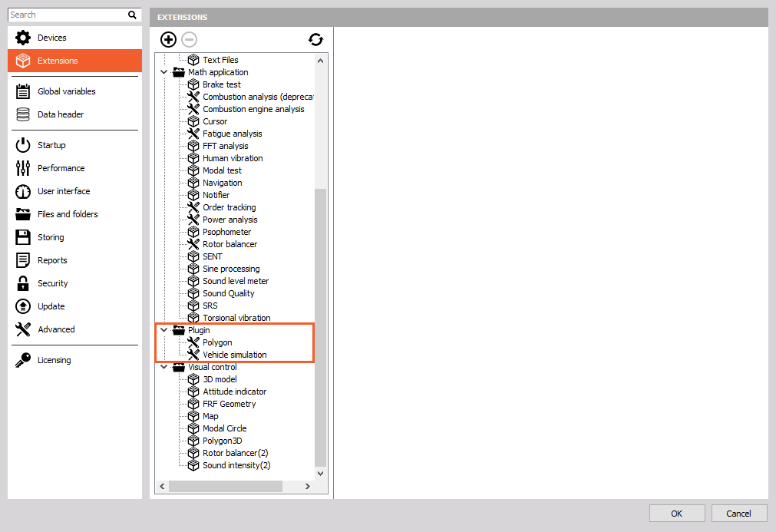Click the Licensing key icon
This screenshot has width=776, height=532.
point(23,360)
